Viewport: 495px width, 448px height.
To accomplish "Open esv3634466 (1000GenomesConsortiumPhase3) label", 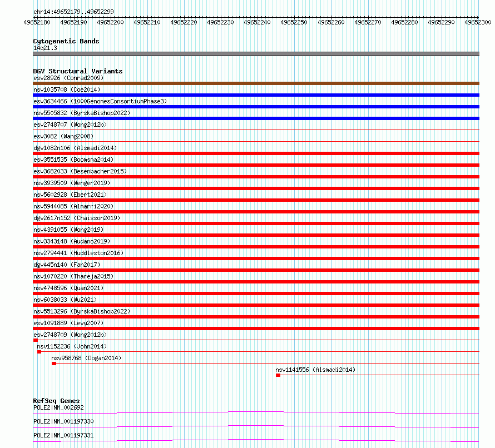I will [x=100, y=101].
